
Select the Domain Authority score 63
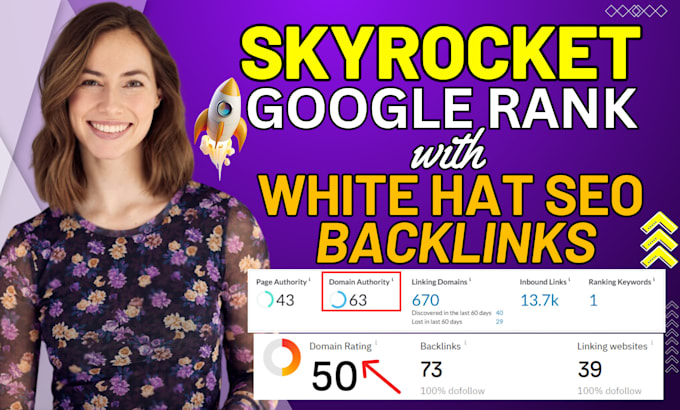(358, 300)
